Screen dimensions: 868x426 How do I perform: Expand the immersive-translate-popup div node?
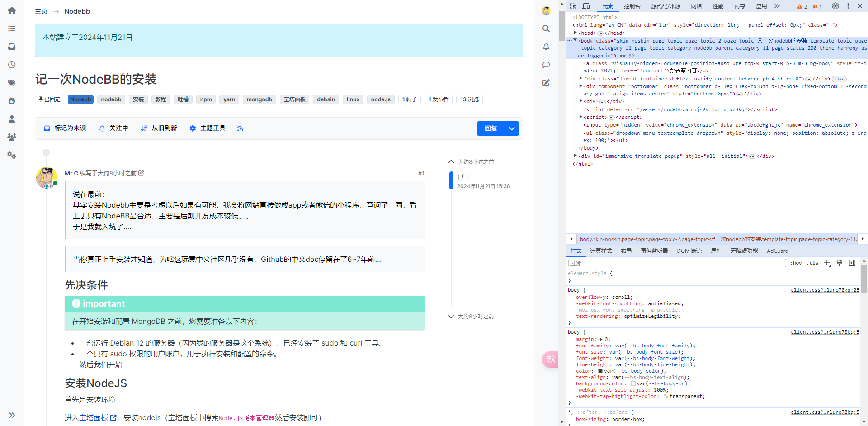(575, 156)
